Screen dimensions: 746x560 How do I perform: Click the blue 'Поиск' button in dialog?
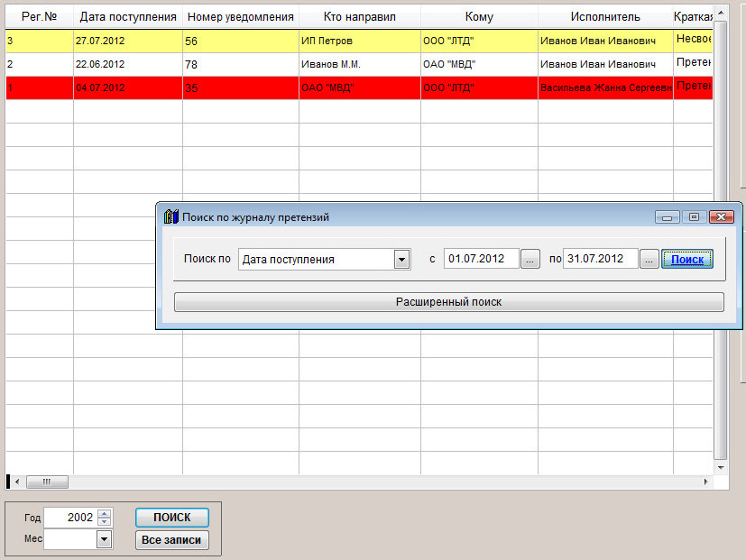(687, 260)
